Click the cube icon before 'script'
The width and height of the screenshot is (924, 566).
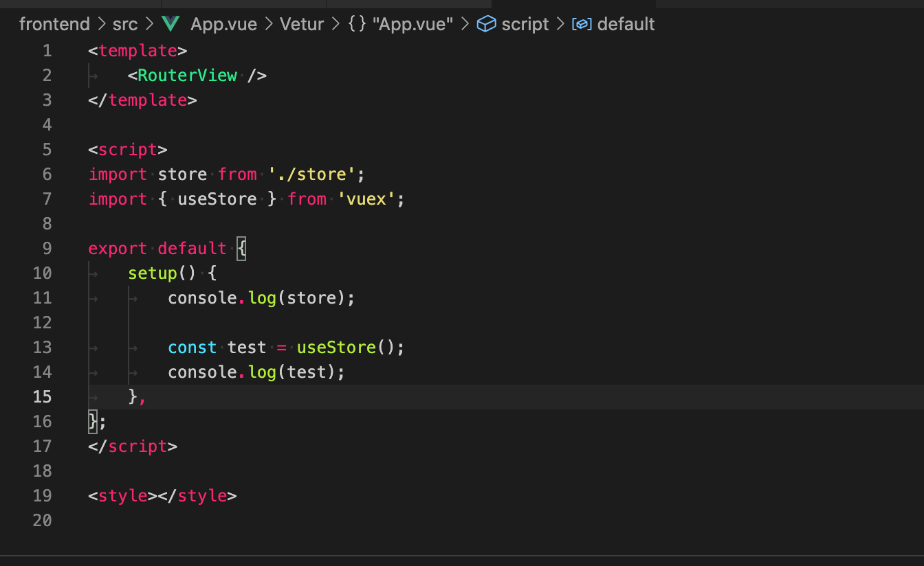pyautogui.click(x=486, y=24)
